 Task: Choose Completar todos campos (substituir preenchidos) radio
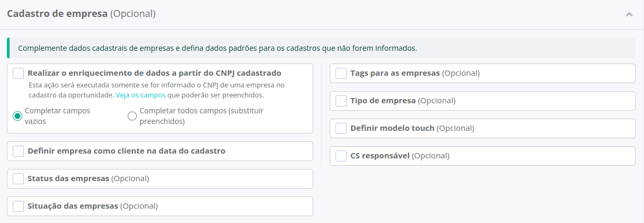click(x=133, y=116)
